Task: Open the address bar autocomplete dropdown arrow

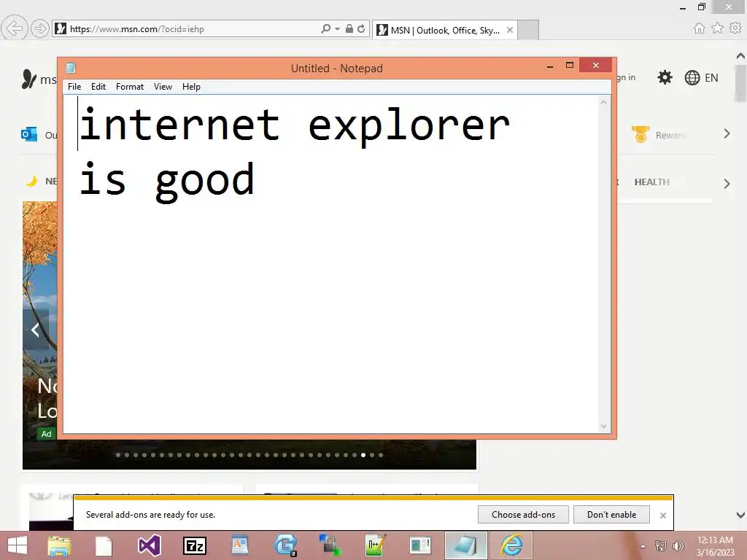Action: 337,29
